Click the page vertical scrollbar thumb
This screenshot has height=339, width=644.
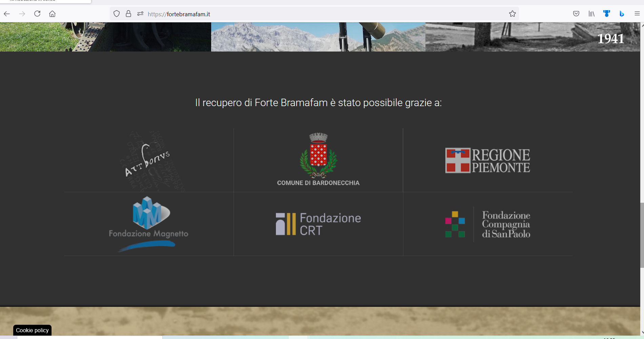[x=642, y=235]
